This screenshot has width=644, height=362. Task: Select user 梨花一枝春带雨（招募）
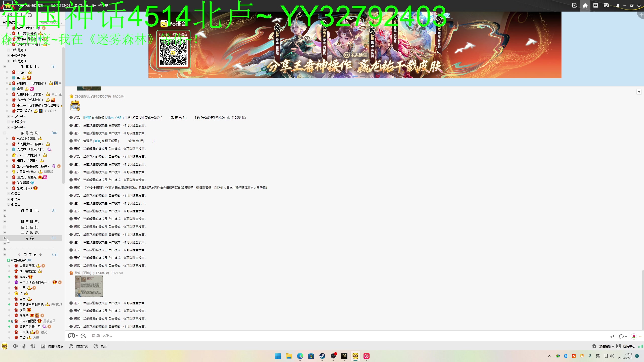33,166
